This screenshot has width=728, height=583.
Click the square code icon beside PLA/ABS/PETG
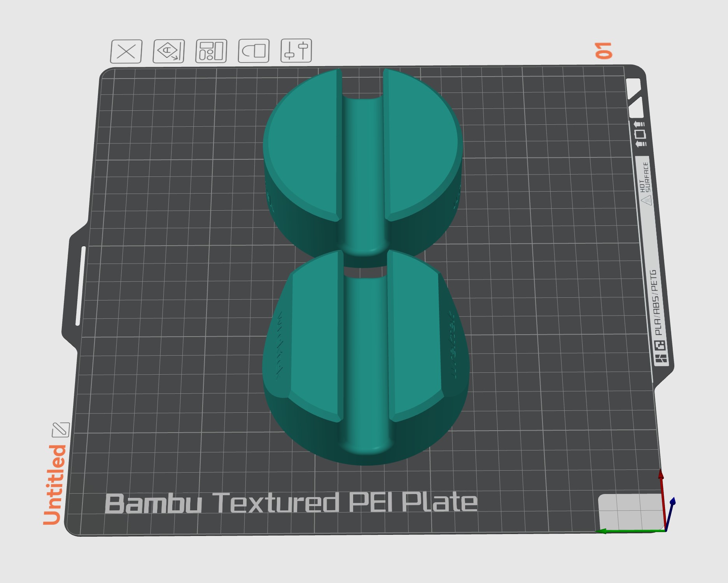[660, 345]
